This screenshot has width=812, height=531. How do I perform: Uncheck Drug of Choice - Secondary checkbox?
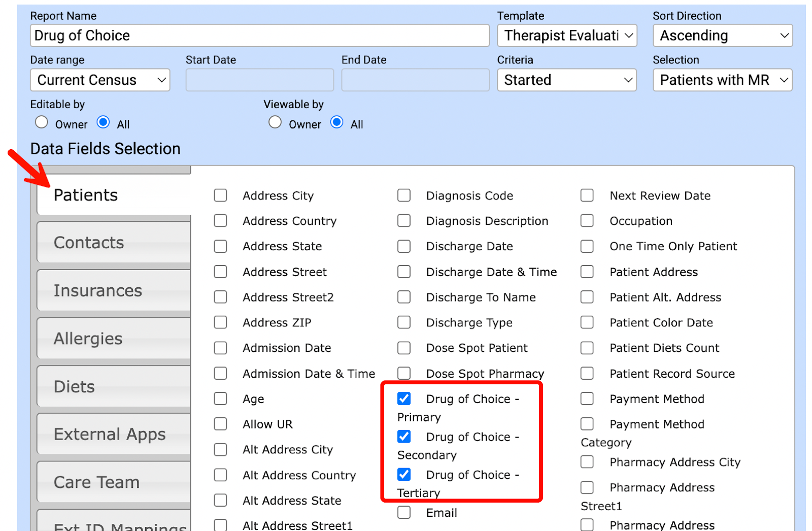[x=404, y=437]
